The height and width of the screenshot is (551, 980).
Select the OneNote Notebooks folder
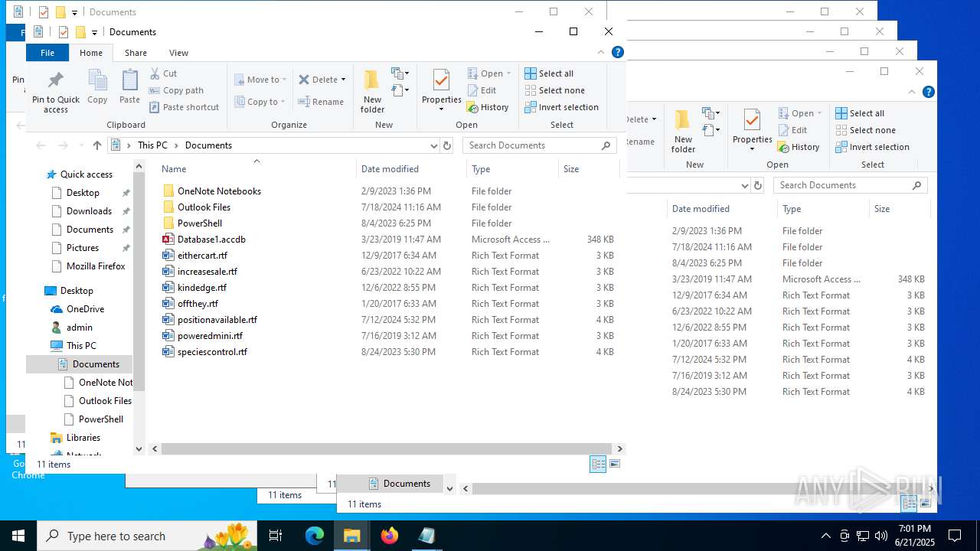click(219, 191)
